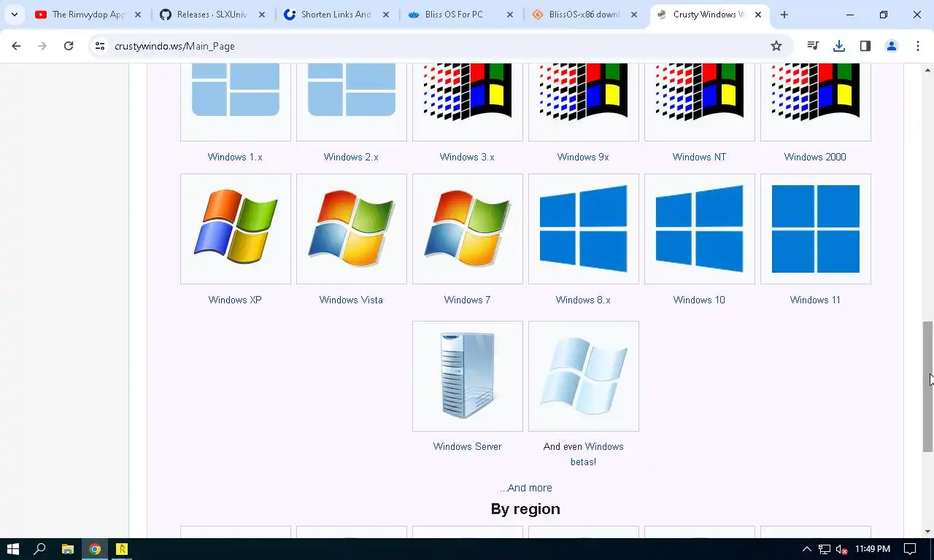934x560 pixels.
Task: Open the 11:49 PM clock
Action: pos(872,549)
